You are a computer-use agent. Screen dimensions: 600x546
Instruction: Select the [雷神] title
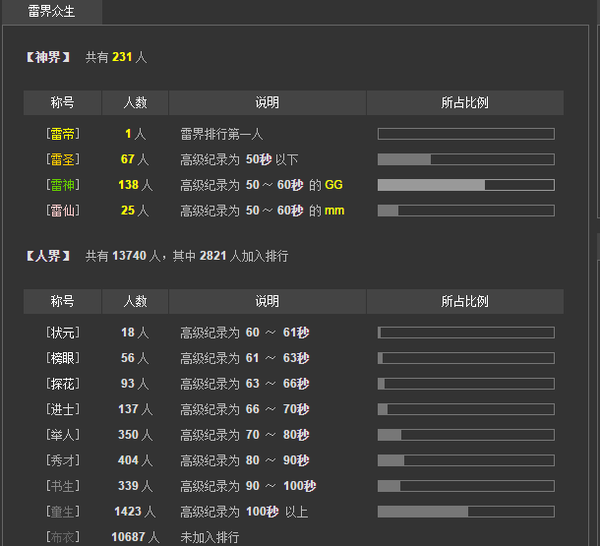[x=63, y=185]
